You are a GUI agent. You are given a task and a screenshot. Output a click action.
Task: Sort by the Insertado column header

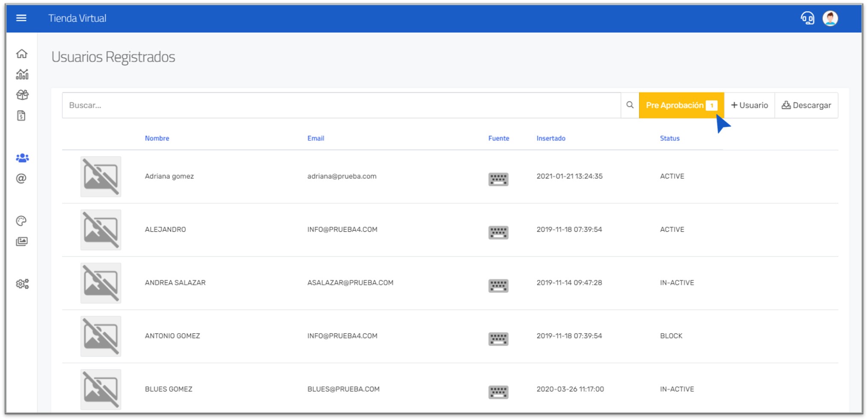(551, 138)
